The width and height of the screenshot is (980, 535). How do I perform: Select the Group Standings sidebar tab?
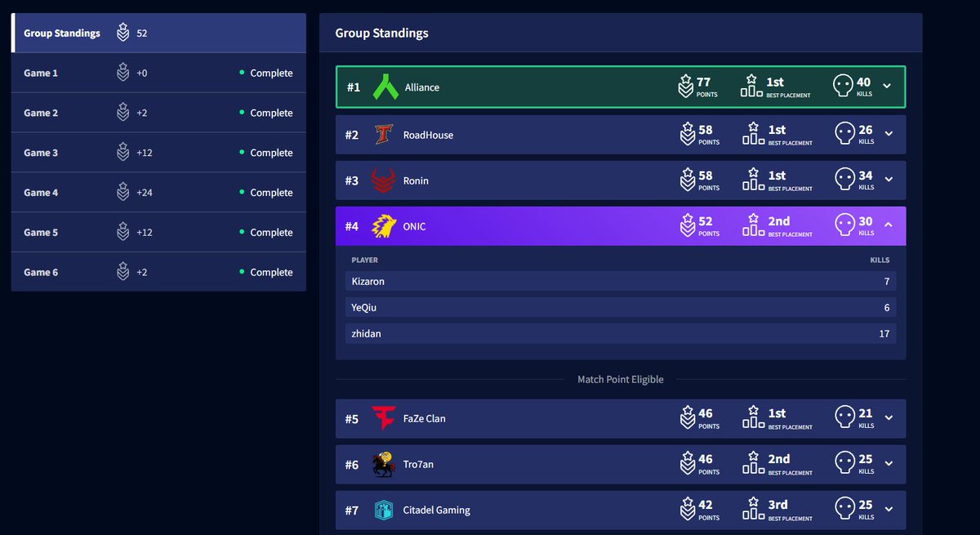pyautogui.click(x=158, y=33)
